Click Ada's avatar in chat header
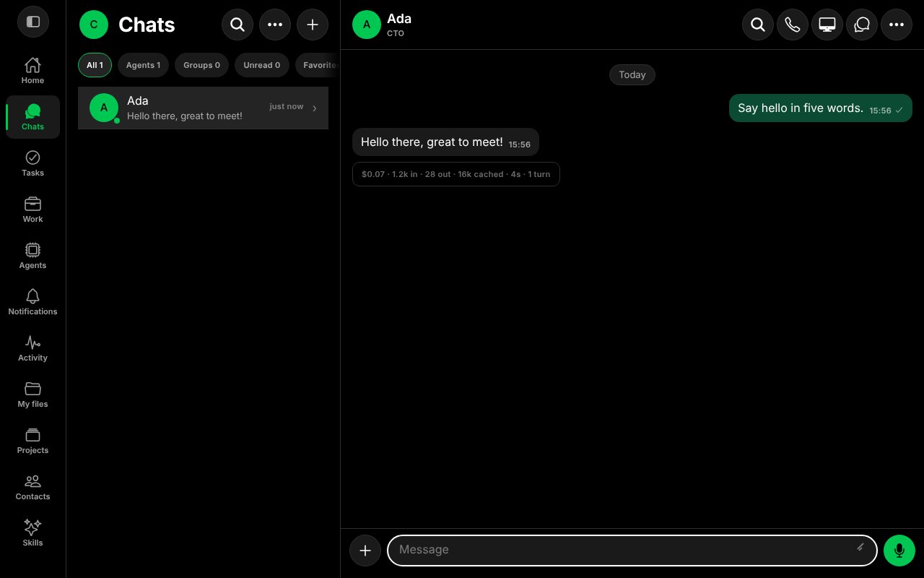Screen dimensions: 924x578 pos(367,25)
